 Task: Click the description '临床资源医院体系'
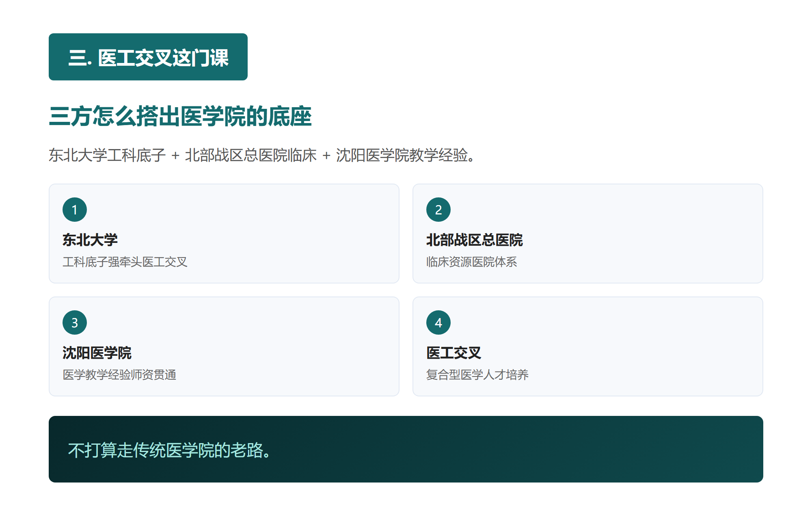[472, 262]
